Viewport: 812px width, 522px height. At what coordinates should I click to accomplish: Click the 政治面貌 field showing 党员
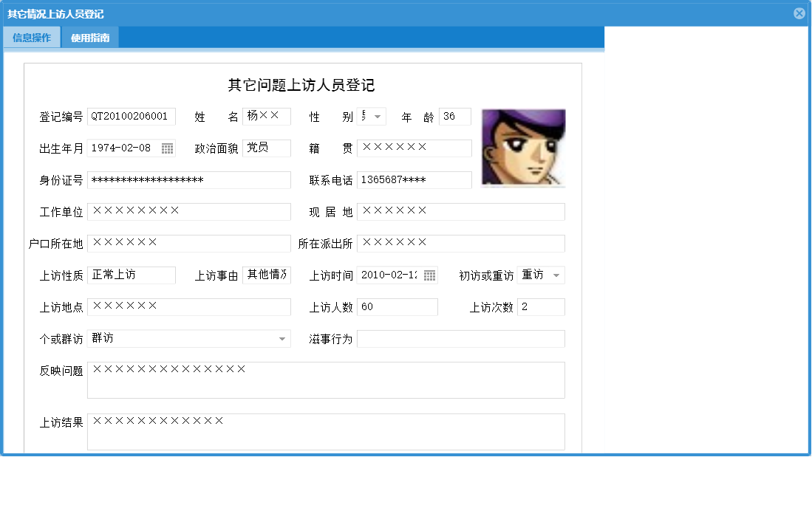click(x=266, y=148)
